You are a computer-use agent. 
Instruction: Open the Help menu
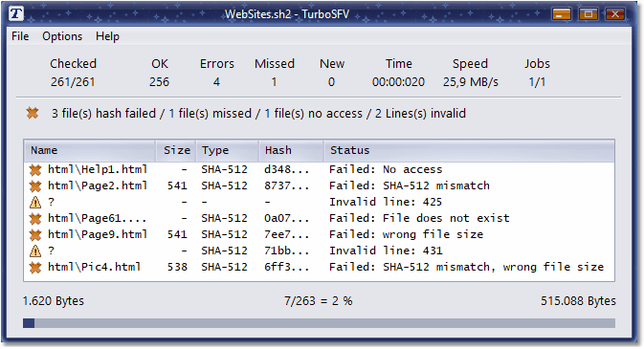click(x=107, y=36)
